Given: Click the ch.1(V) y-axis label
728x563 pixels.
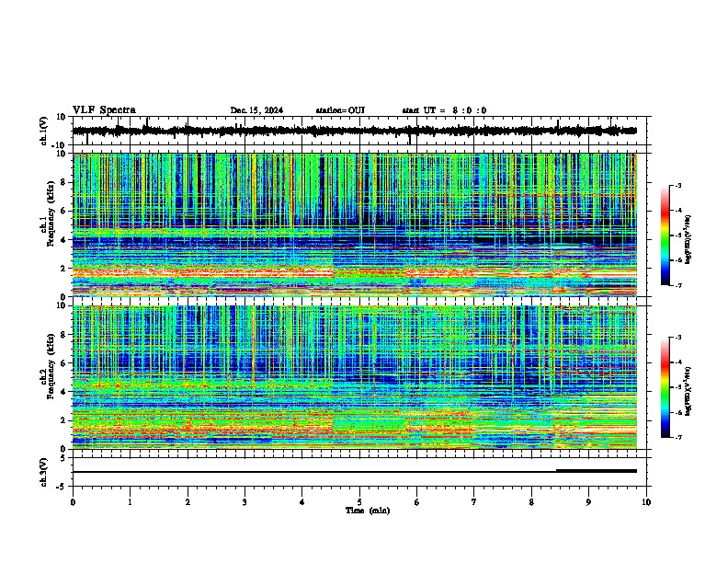Looking at the screenshot, I should point(43,131).
